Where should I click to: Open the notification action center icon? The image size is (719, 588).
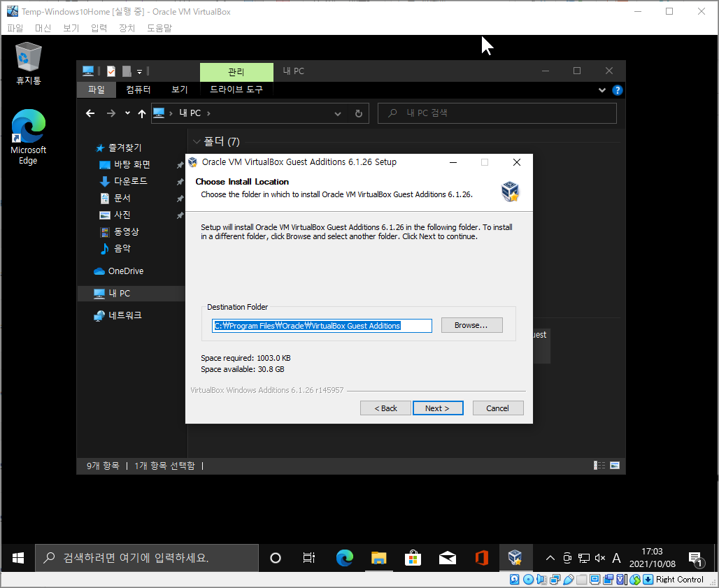coord(696,559)
